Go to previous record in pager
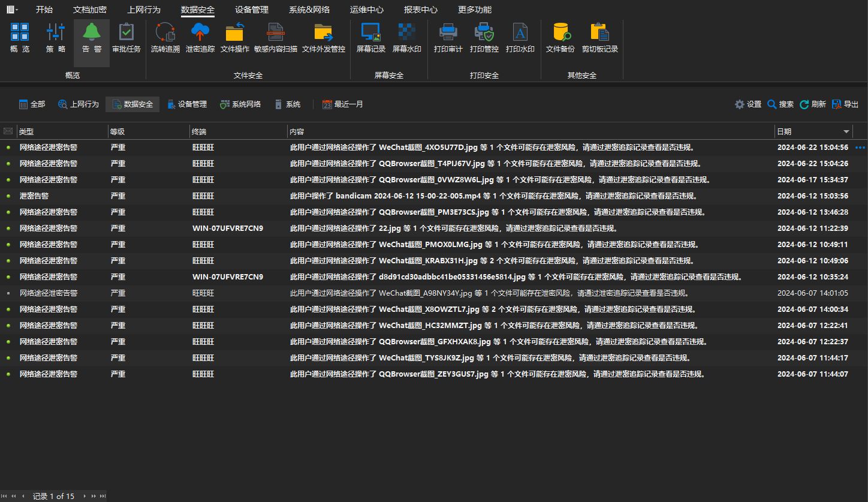The width and height of the screenshot is (868, 502). pos(23,496)
